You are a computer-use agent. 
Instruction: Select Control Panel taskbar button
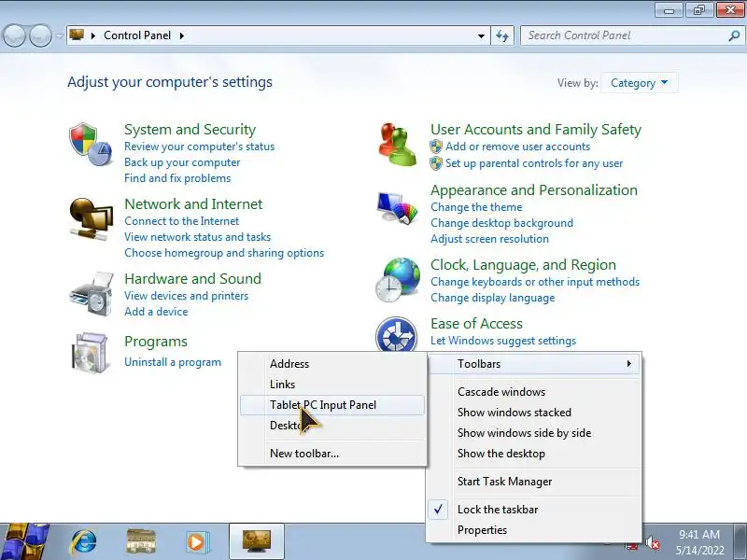pos(257,541)
